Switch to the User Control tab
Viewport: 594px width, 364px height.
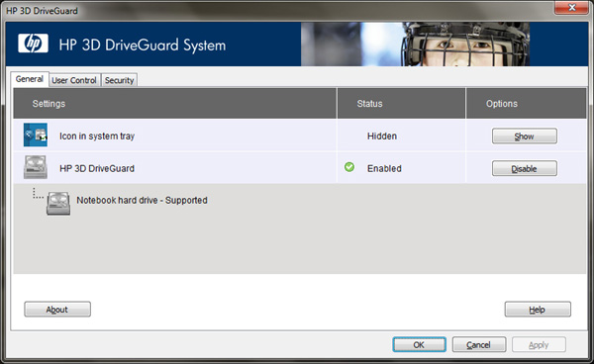point(74,80)
